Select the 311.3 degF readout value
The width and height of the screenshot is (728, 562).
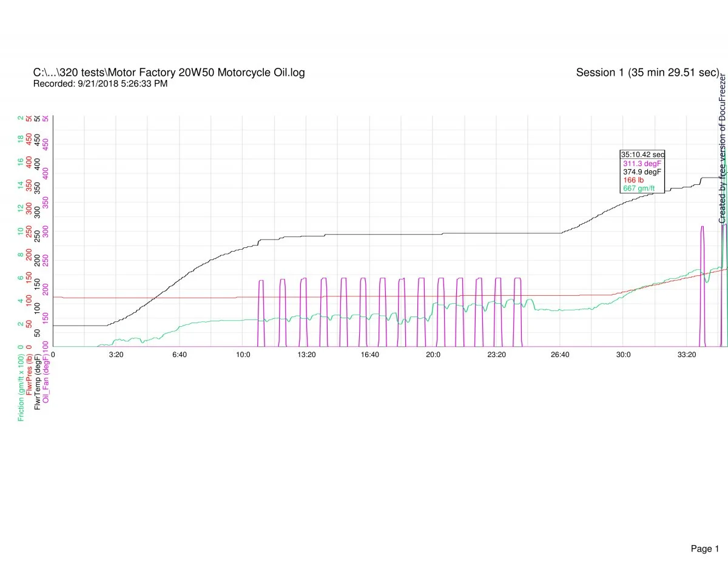pos(640,164)
